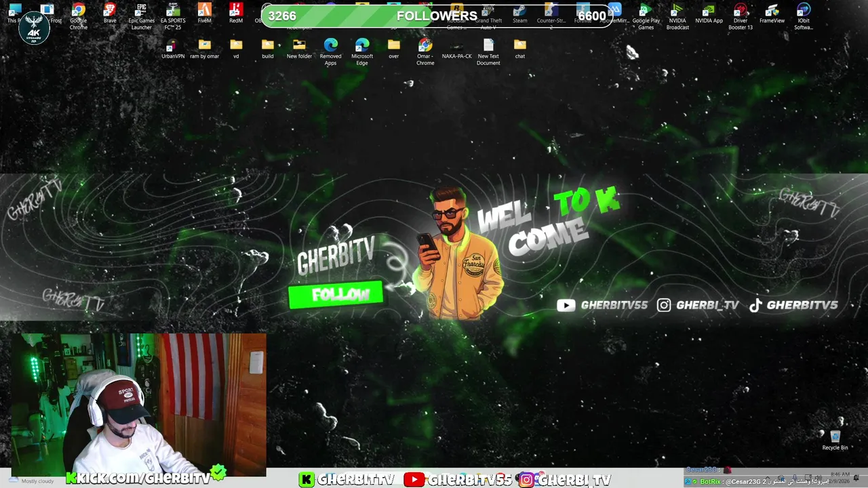
Task: Open the ApowerMirror desktop shortcut
Action: 614,14
